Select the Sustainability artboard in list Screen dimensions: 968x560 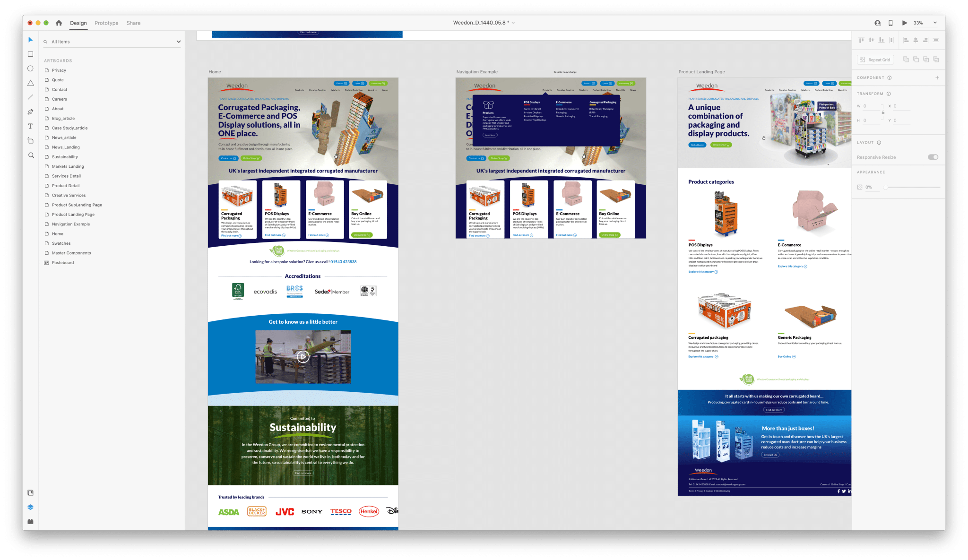pos(65,157)
